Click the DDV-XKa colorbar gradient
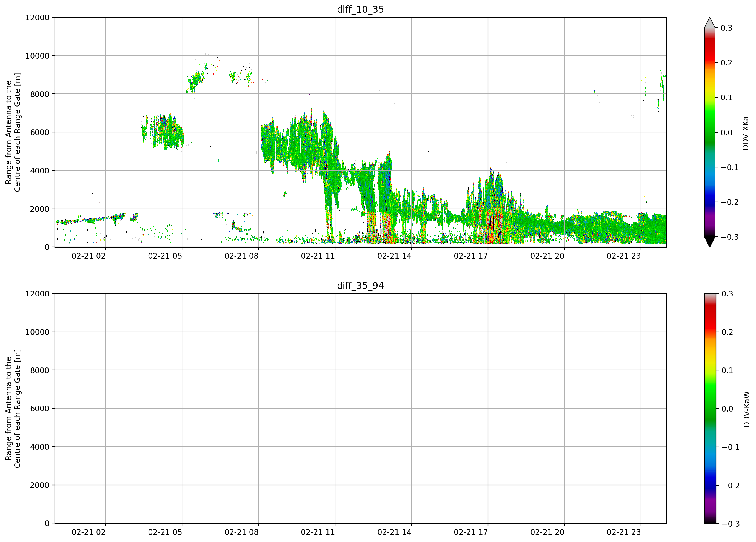Image resolution: width=756 pixels, height=542 pixels. tap(710, 132)
